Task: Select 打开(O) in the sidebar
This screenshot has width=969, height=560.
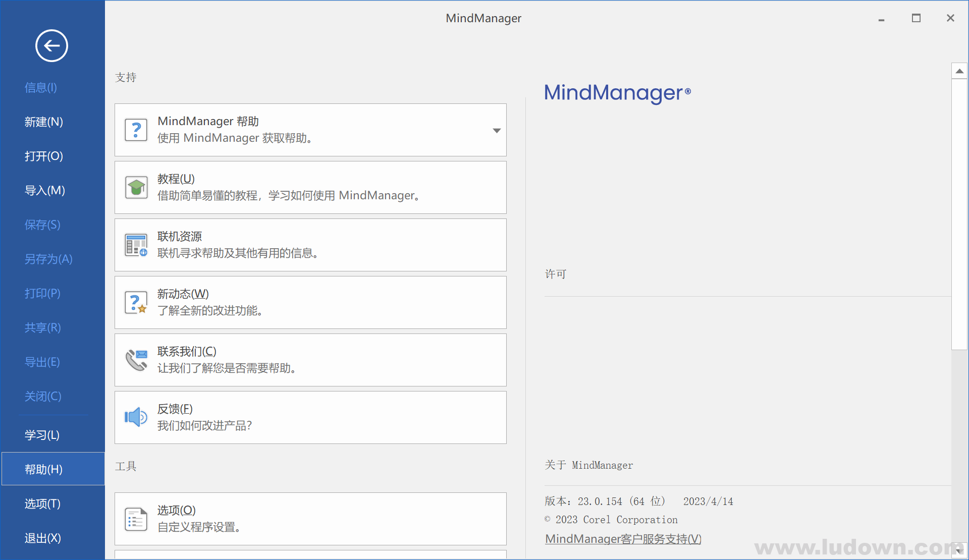Action: click(x=44, y=156)
